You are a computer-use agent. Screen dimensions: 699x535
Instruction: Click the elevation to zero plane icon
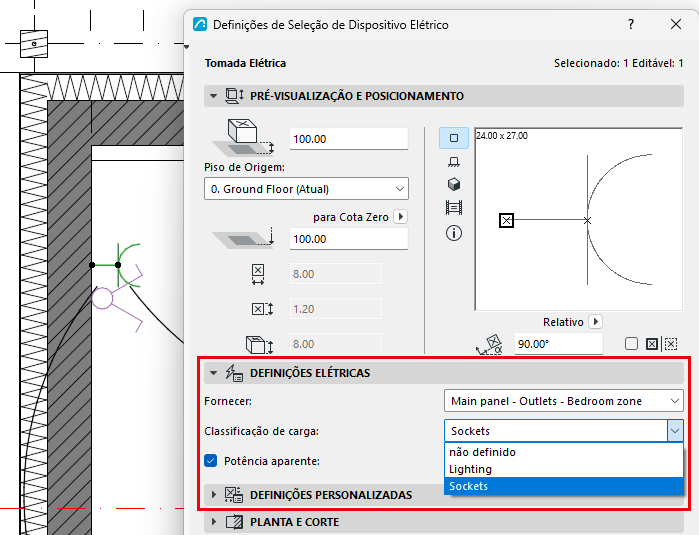pyautogui.click(x=243, y=238)
